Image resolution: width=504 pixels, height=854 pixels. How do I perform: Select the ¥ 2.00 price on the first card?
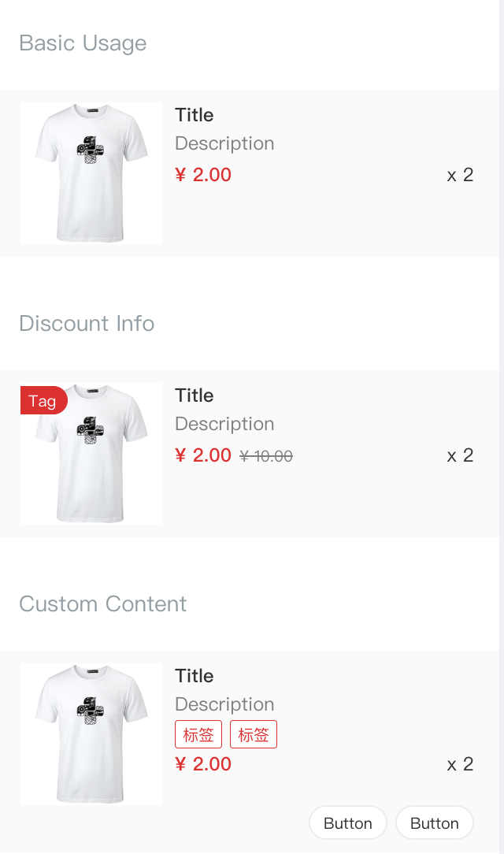(x=203, y=175)
